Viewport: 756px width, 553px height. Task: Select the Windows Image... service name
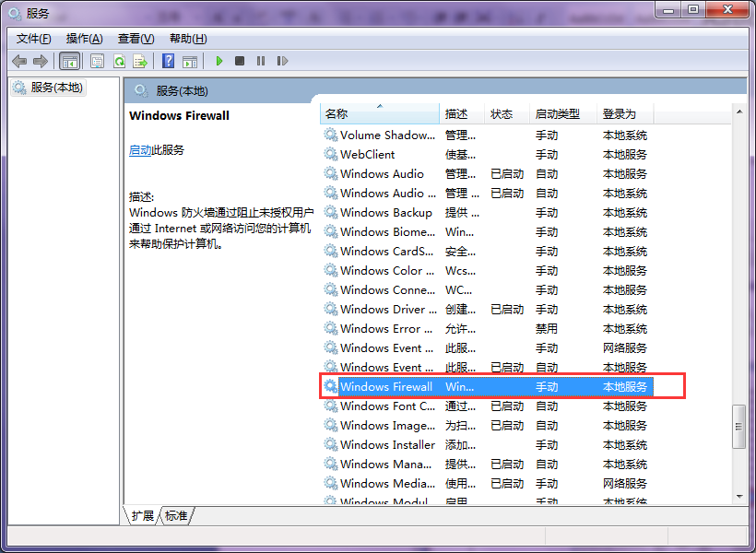(x=387, y=425)
